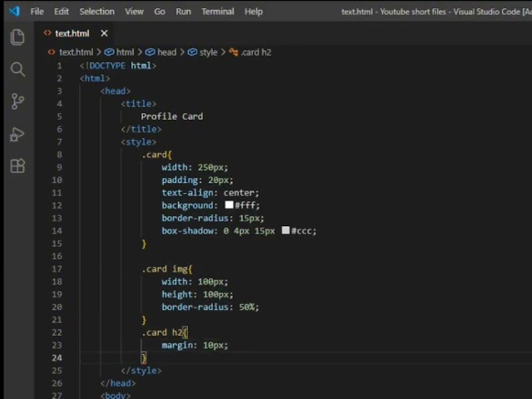Image resolution: width=532 pixels, height=399 pixels.
Task: Click the 'box-shadow' property name
Action: [187, 231]
